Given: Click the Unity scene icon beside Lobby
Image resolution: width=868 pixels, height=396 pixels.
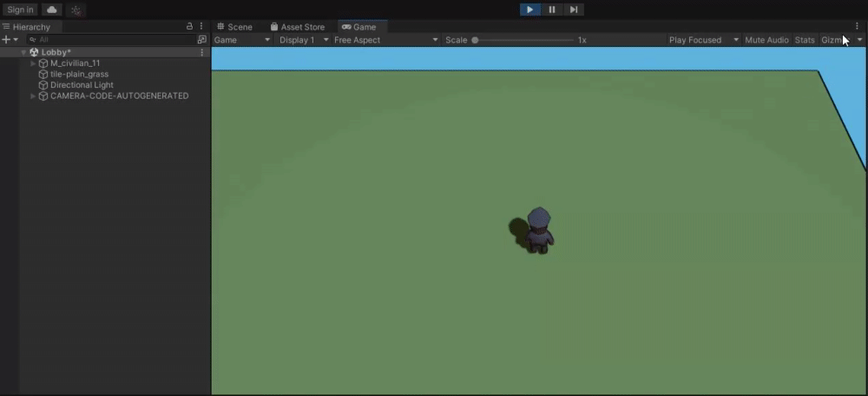Looking at the screenshot, I should [x=35, y=52].
